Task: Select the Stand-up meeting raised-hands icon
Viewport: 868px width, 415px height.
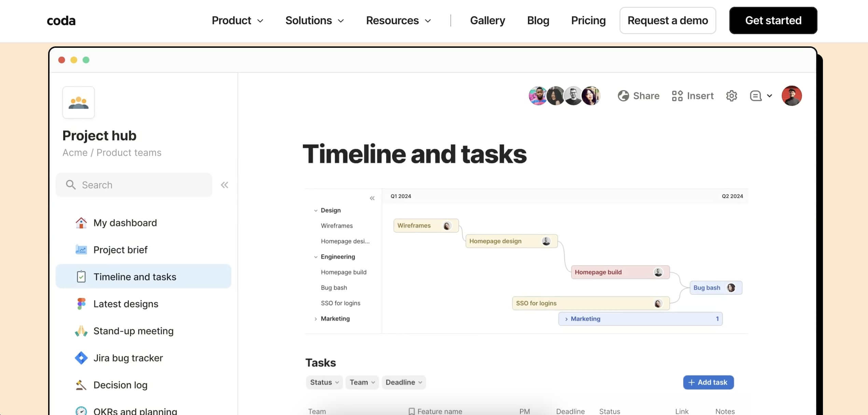Action: pyautogui.click(x=81, y=330)
